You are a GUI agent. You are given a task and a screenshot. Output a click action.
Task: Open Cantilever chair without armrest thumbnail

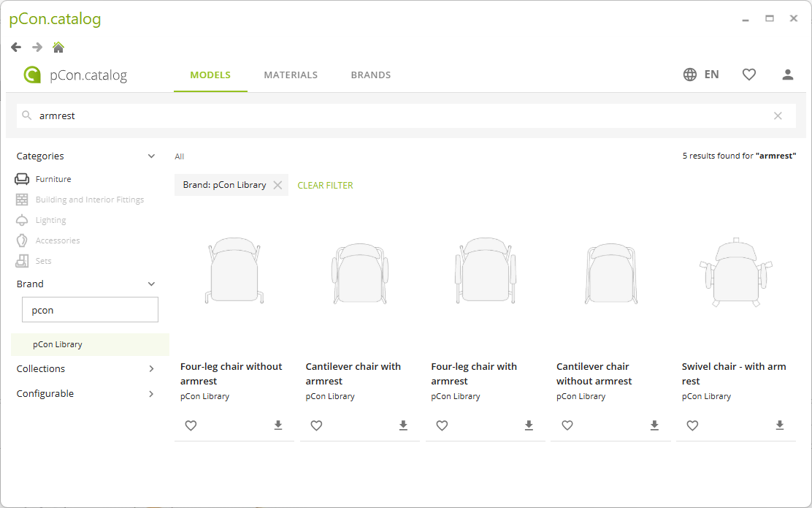(611, 273)
